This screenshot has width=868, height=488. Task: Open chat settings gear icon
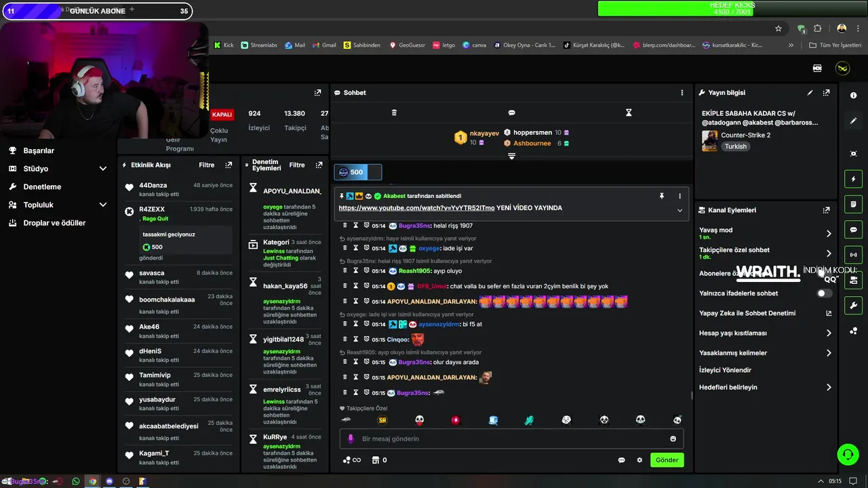(x=639, y=460)
